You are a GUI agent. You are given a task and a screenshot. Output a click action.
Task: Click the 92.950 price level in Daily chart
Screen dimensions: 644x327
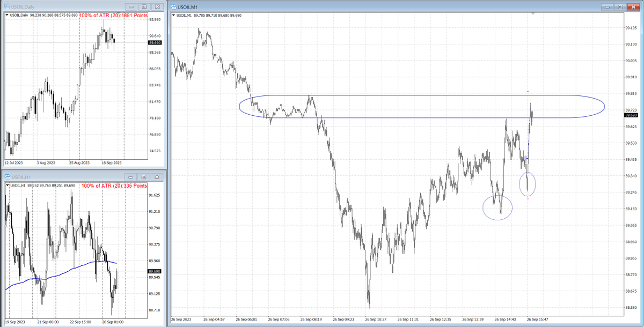click(155, 19)
